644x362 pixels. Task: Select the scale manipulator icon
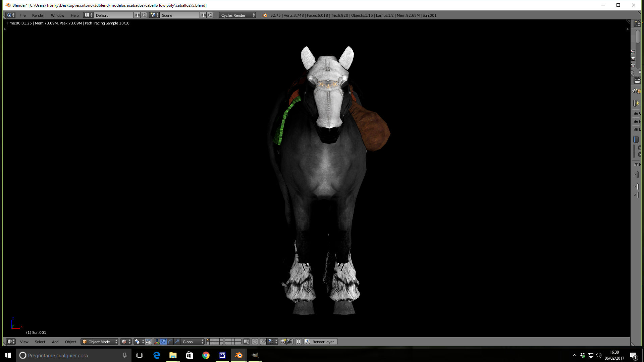(x=177, y=342)
